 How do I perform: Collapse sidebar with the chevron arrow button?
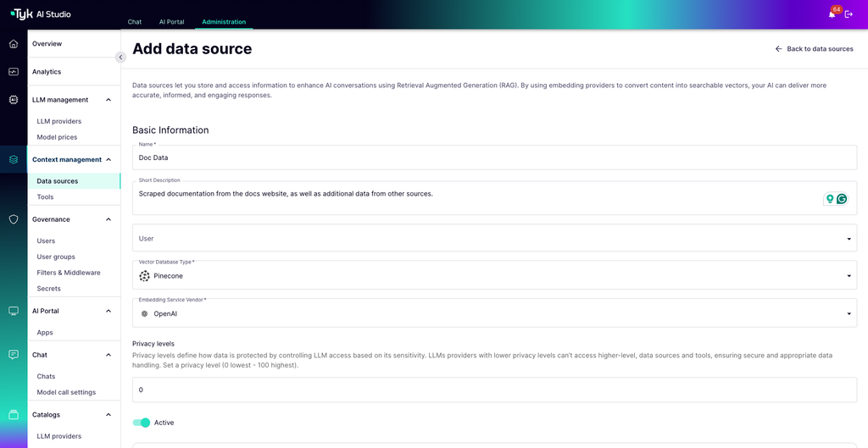tap(120, 57)
